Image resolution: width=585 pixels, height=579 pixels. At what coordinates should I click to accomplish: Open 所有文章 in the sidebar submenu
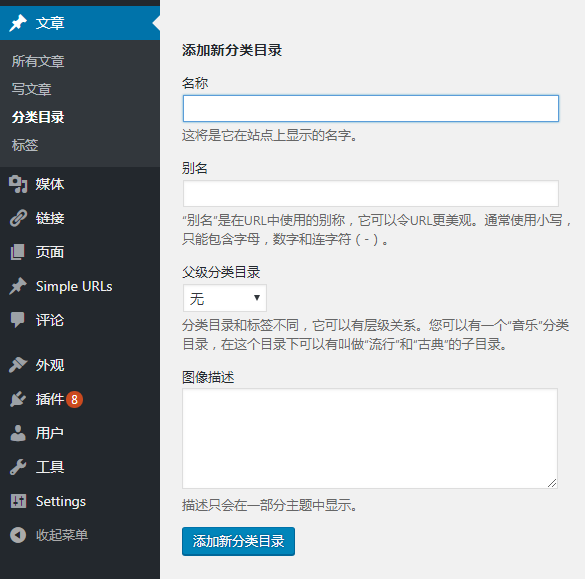[x=38, y=62]
